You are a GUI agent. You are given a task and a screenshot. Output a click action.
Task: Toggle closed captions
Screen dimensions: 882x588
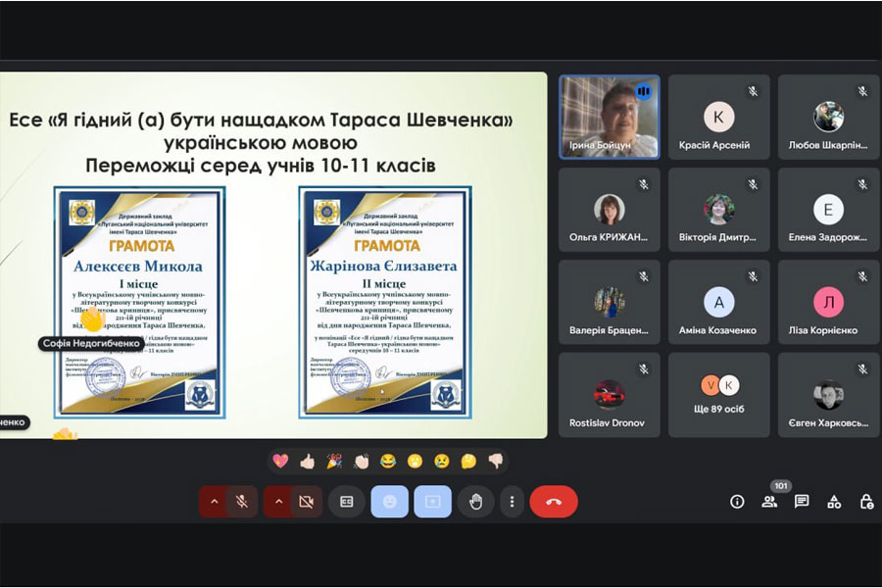pyautogui.click(x=347, y=502)
